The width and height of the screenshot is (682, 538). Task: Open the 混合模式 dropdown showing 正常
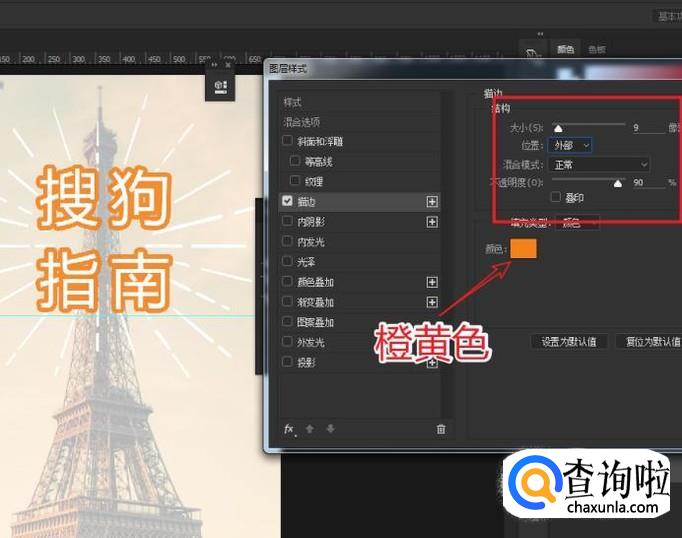[599, 165]
